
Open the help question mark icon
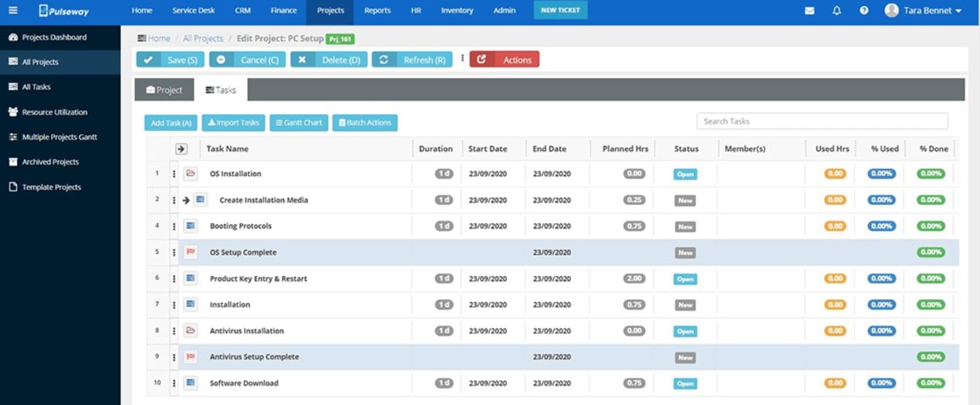pyautogui.click(x=864, y=11)
